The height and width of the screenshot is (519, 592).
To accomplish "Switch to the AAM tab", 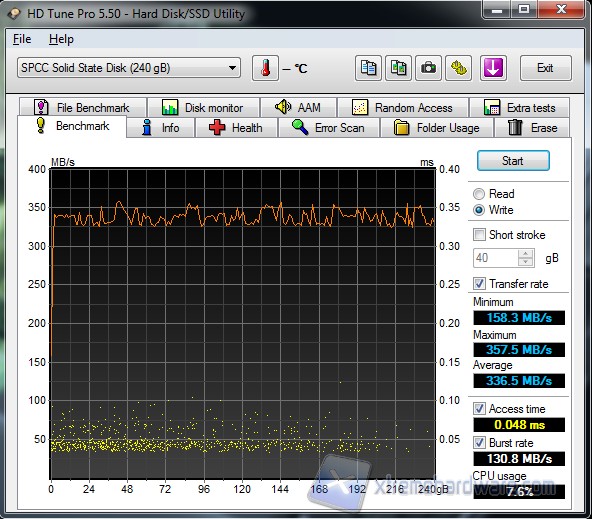I will [x=299, y=108].
